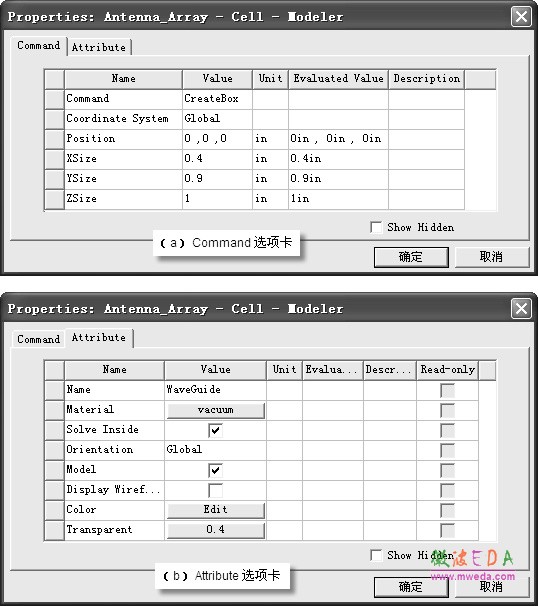Switch to Command tab in lower dialog
Screen dimensions: 538x606
tap(38, 339)
